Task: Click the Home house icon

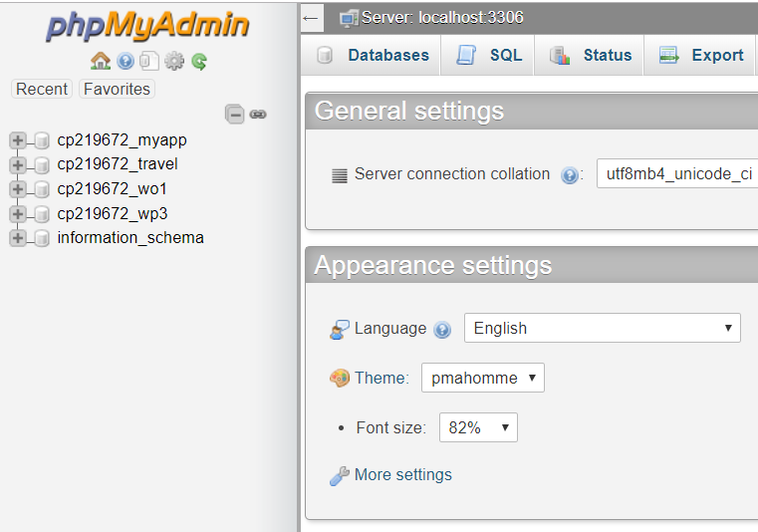Action: pos(101,61)
